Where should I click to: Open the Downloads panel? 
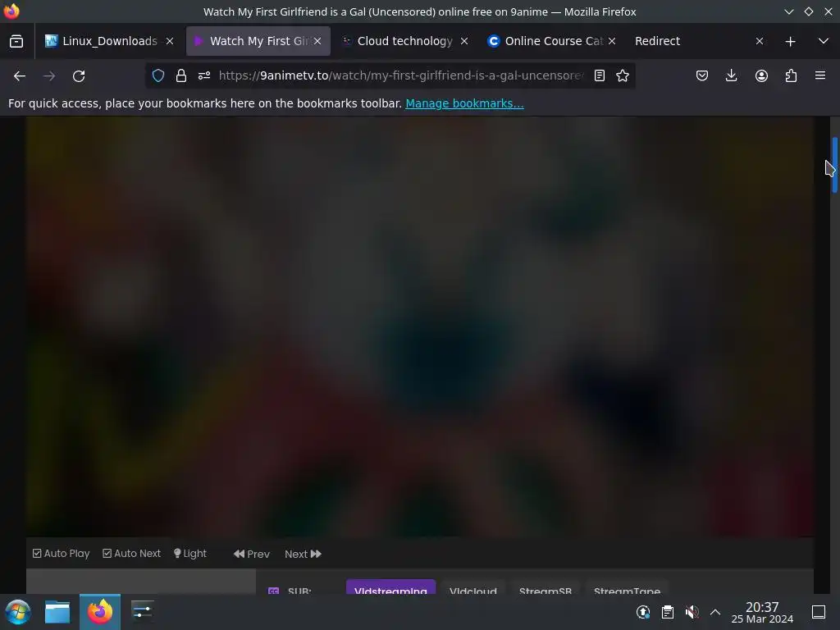731,75
